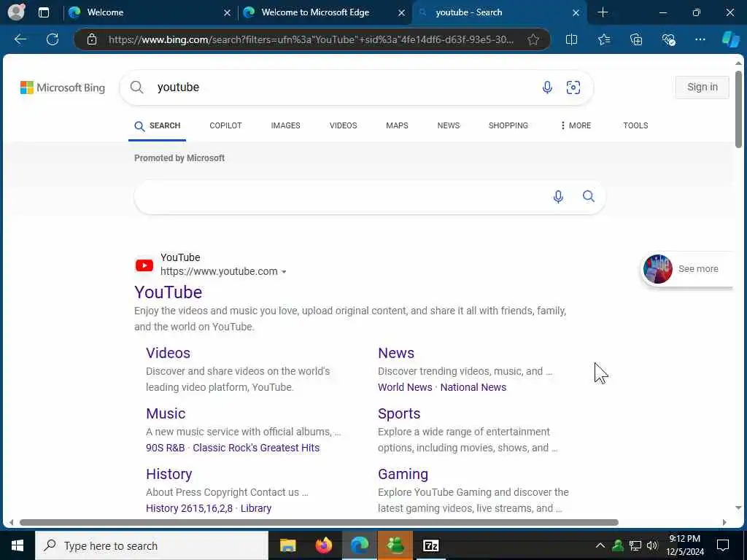747x560 pixels.
Task: Open the TOOLS search option
Action: [635, 125]
